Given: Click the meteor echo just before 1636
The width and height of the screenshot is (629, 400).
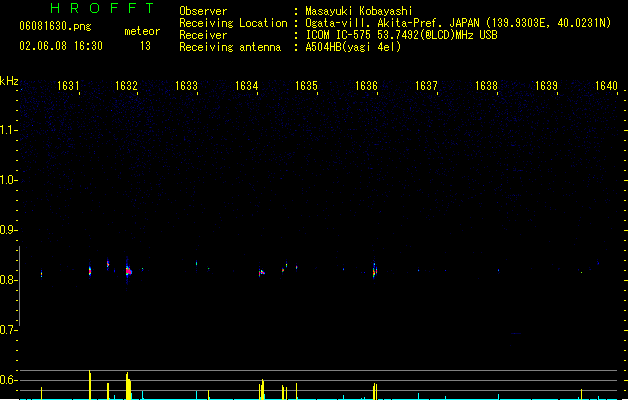Looking at the screenshot, I should click(375, 271).
